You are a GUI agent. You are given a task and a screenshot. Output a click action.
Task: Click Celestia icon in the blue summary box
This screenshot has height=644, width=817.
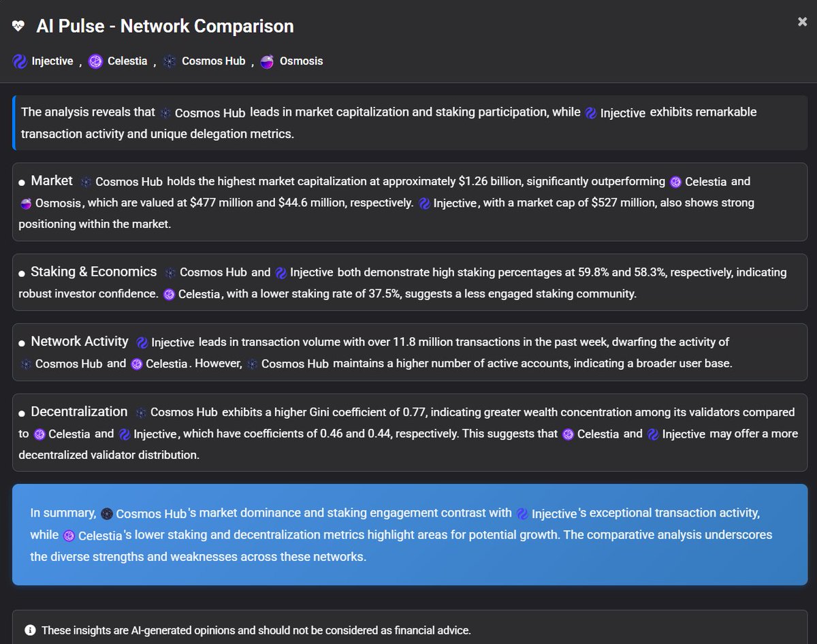(69, 536)
